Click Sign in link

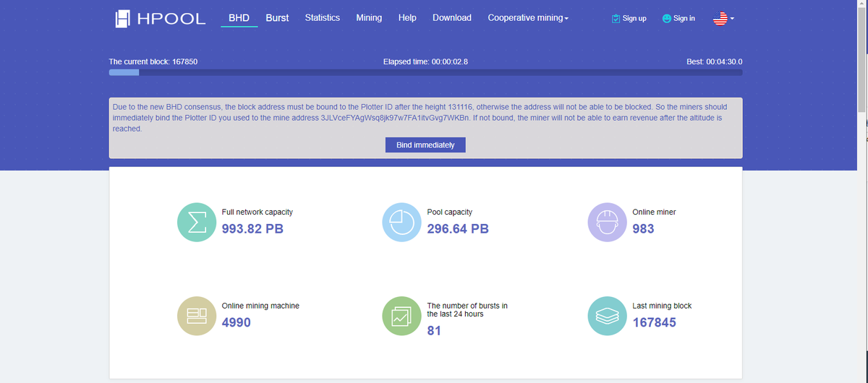678,19
